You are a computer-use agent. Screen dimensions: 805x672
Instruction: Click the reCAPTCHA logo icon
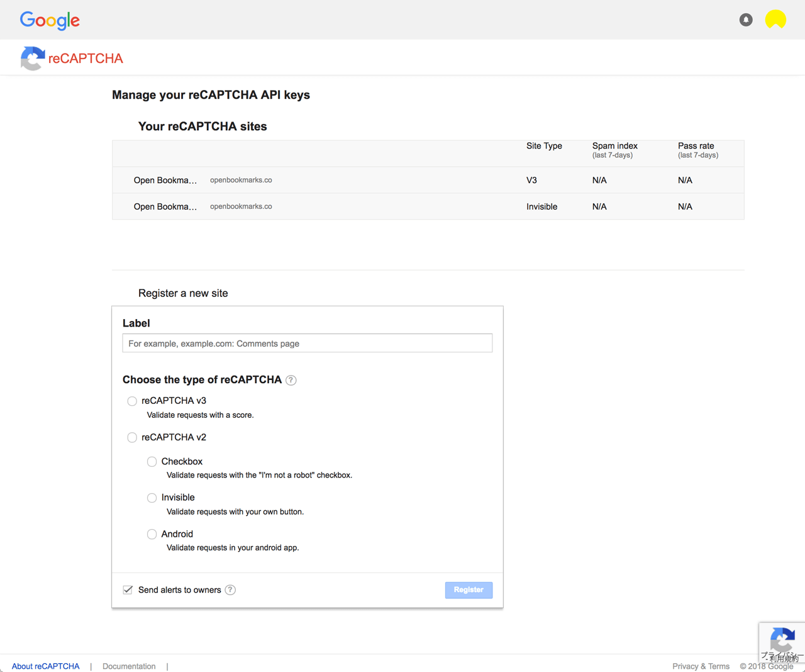(32, 59)
